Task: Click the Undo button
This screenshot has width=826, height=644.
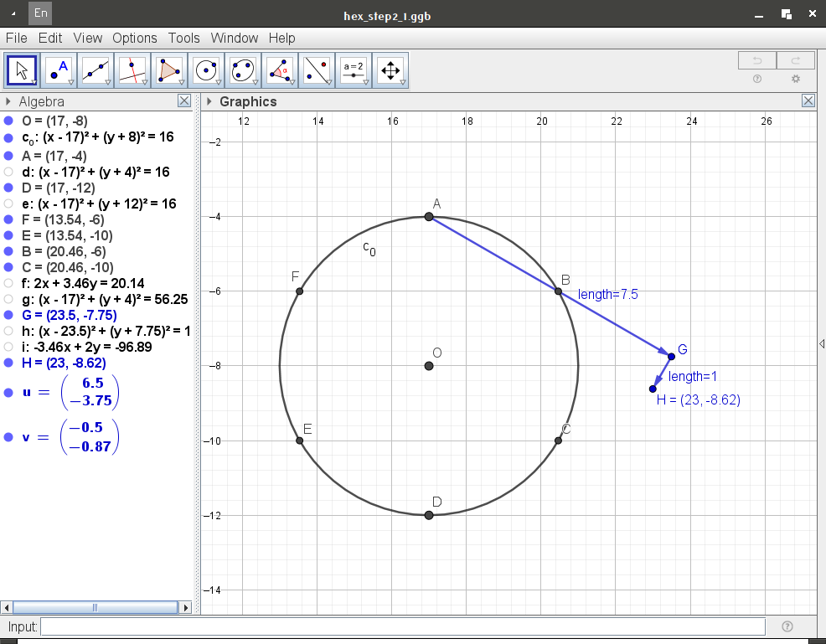Action: click(756, 60)
